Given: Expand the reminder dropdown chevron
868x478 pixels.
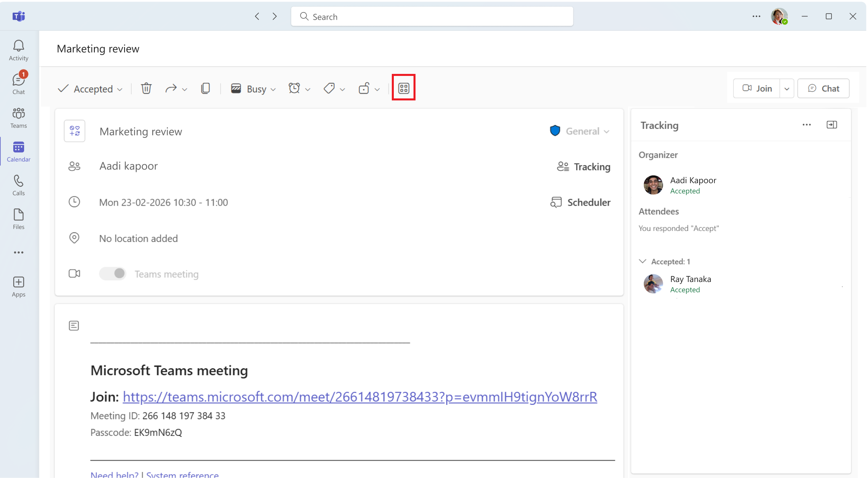Looking at the screenshot, I should click(308, 89).
